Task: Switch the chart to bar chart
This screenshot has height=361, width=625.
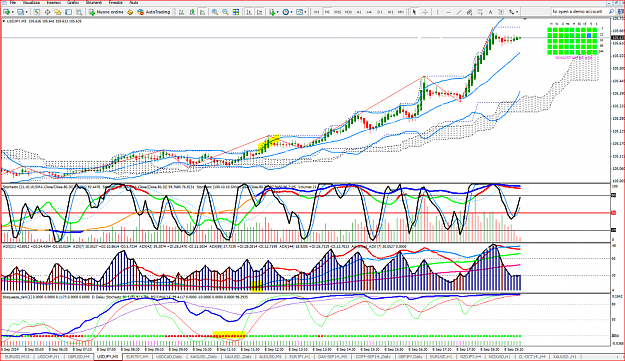Action: coord(181,12)
